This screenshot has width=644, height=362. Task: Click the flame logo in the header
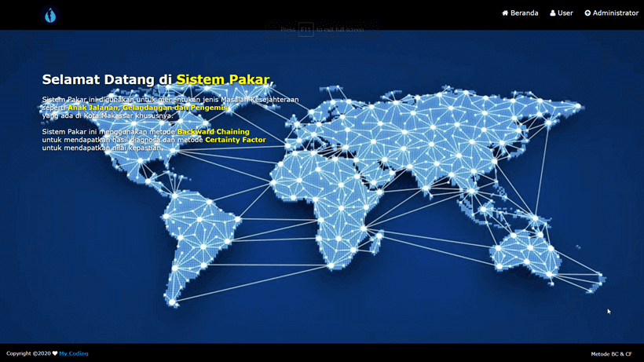(50, 15)
